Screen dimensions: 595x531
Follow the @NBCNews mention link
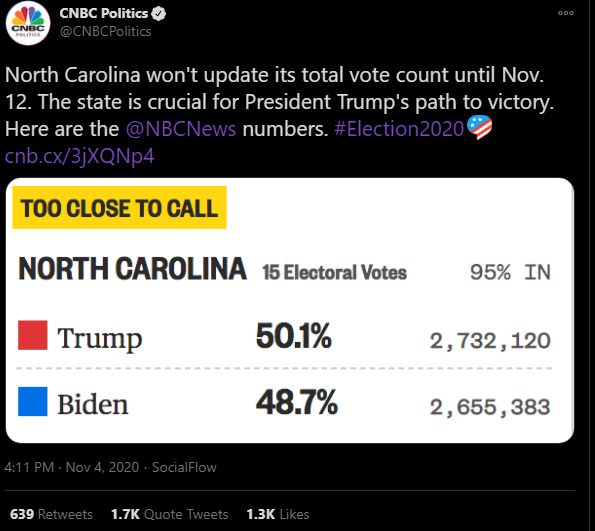[x=181, y=129]
